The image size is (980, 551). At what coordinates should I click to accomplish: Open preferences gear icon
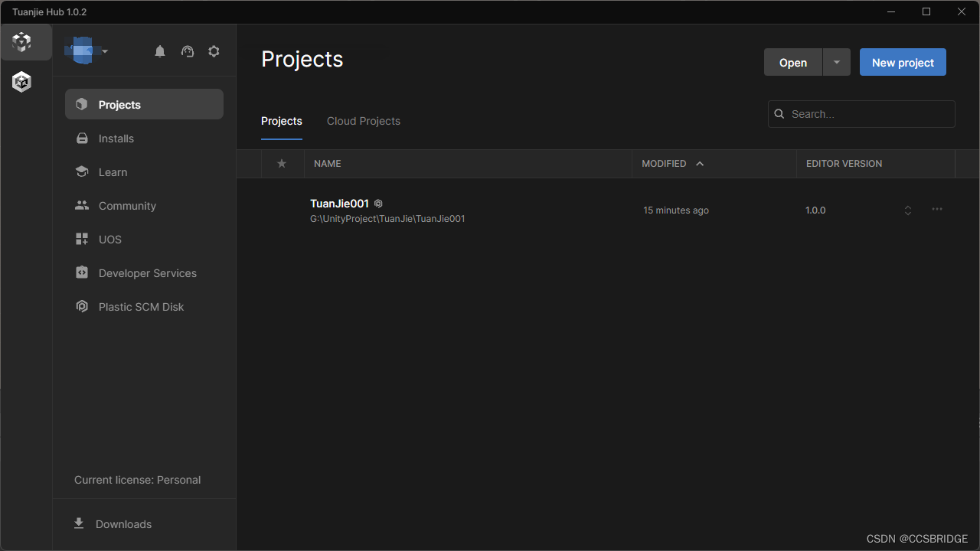coord(214,51)
